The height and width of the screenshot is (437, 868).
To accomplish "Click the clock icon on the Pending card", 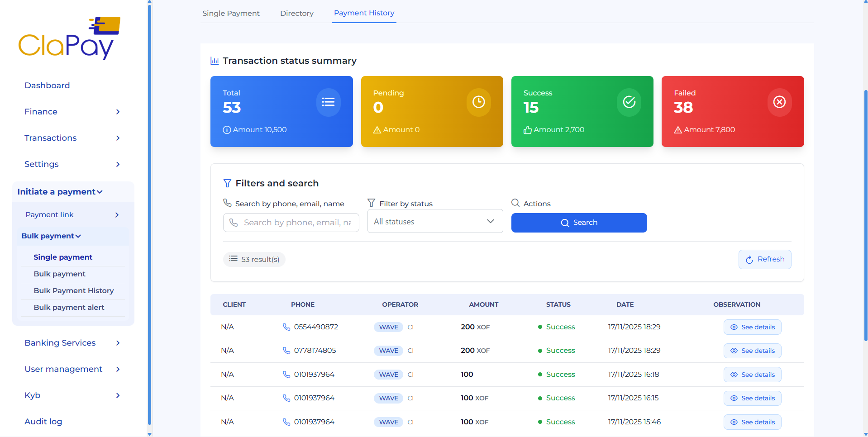I will (478, 102).
